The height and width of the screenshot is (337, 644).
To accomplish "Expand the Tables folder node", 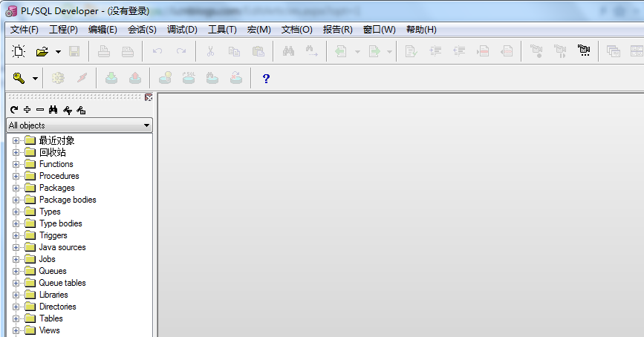I will pos(16,318).
